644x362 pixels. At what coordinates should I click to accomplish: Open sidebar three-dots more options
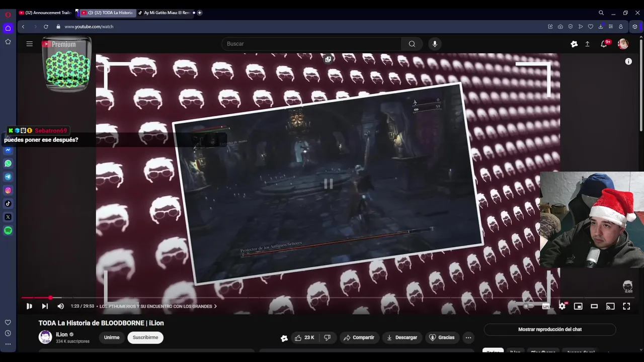(x=8, y=344)
